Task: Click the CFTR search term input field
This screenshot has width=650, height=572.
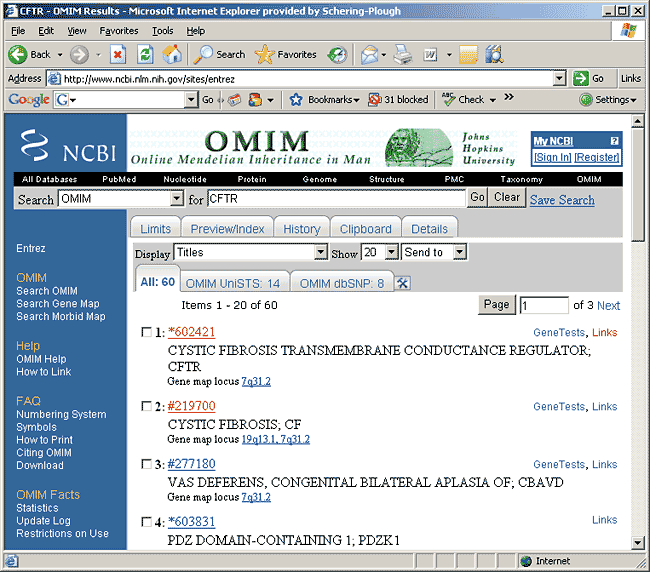Action: [x=336, y=199]
